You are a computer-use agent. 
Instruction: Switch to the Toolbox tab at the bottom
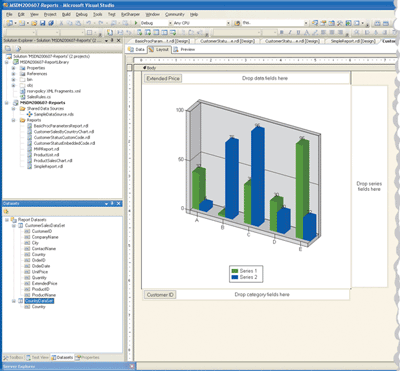pyautogui.click(x=14, y=357)
